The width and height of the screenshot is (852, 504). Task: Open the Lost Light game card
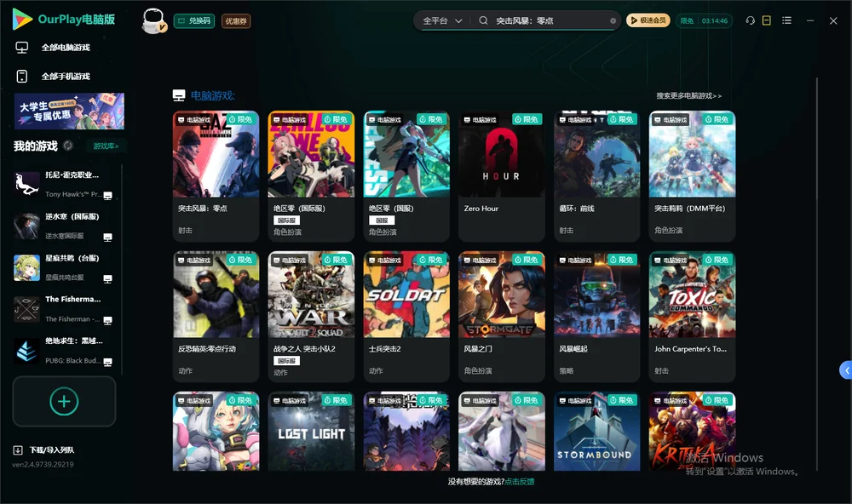coord(311,432)
